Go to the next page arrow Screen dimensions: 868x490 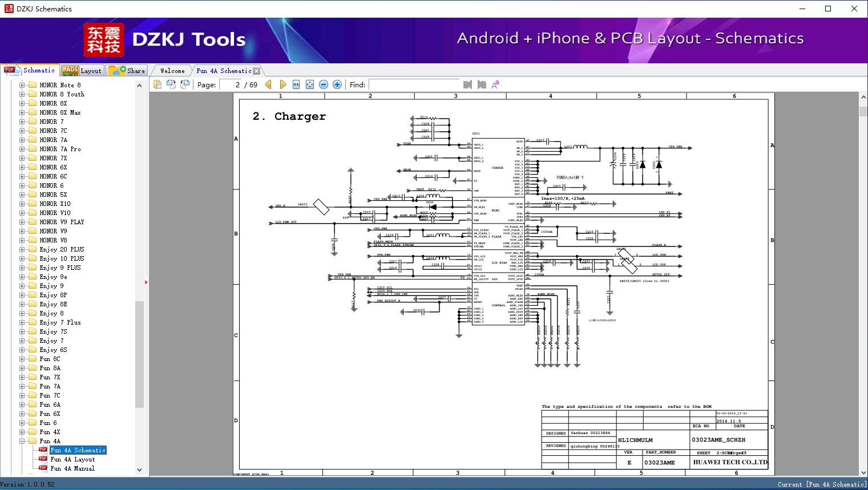282,84
